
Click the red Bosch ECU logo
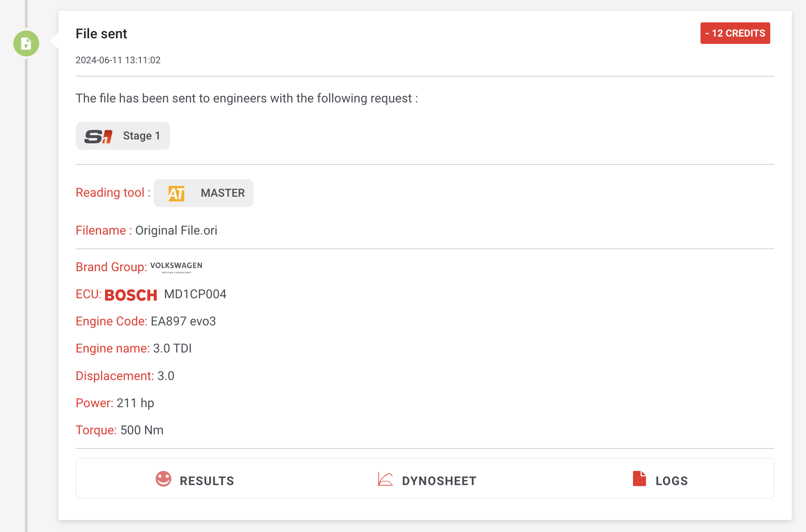[x=131, y=295]
